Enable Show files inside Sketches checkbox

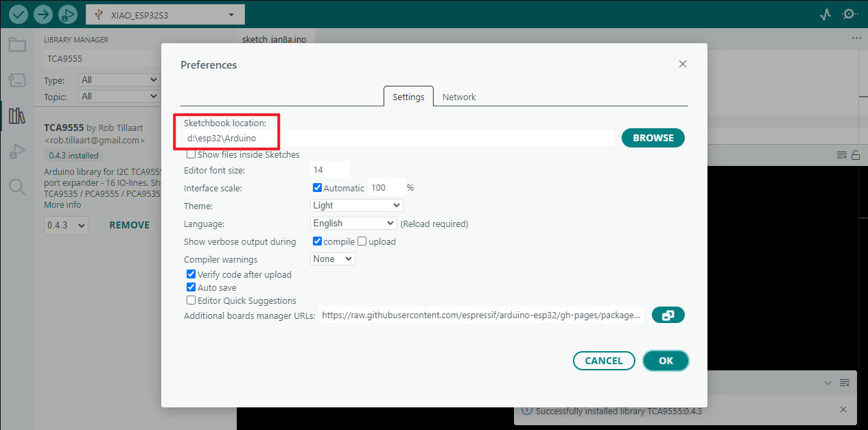click(191, 155)
